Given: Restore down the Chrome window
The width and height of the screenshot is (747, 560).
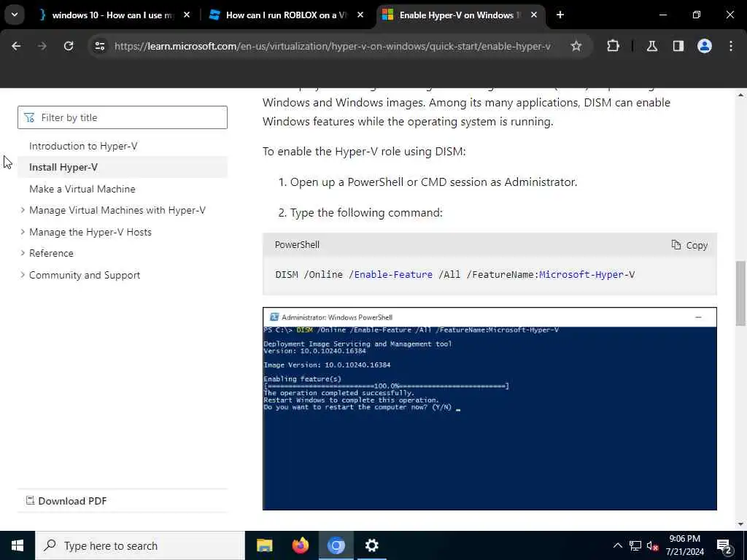Looking at the screenshot, I should click(x=697, y=15).
